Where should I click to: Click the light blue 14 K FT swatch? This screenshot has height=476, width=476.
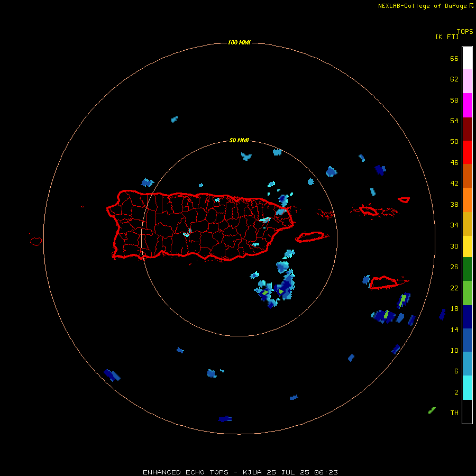pyautogui.click(x=467, y=364)
